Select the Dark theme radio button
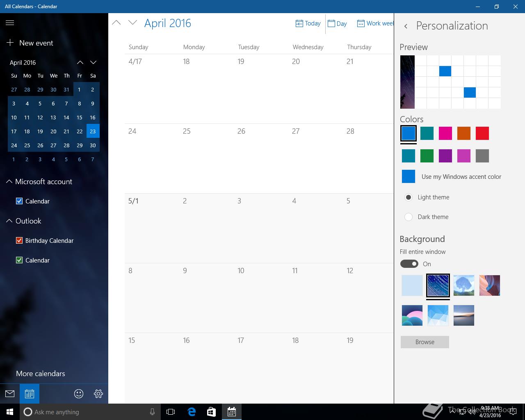The height and width of the screenshot is (420, 525). (x=409, y=217)
